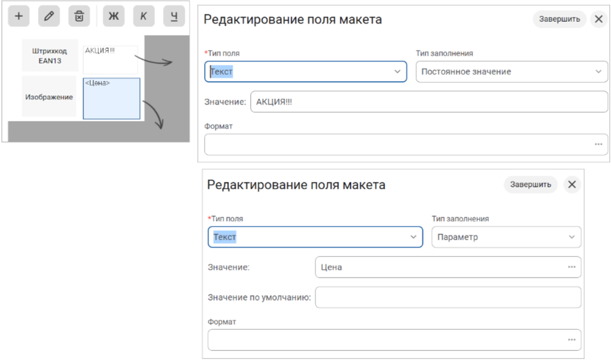The height and width of the screenshot is (364, 611).
Task: Open format options ellipsis in АКЦИЯ!!! dialog
Action: pyautogui.click(x=599, y=144)
